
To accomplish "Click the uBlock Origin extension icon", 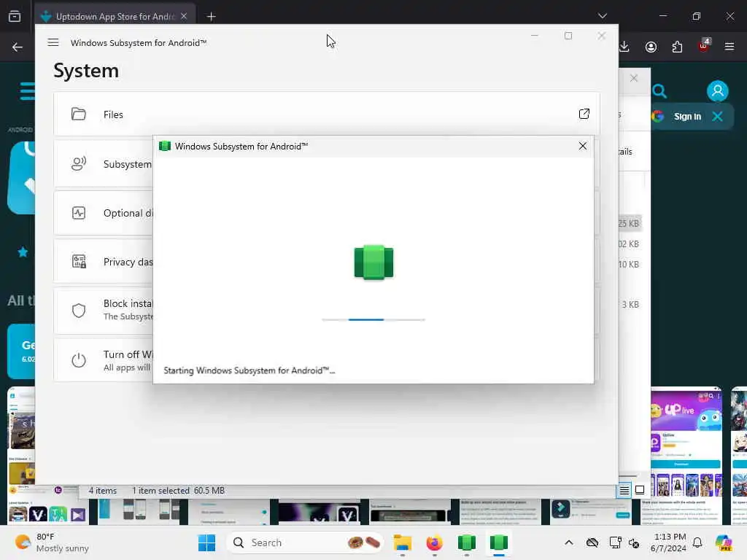I will pos(703,46).
